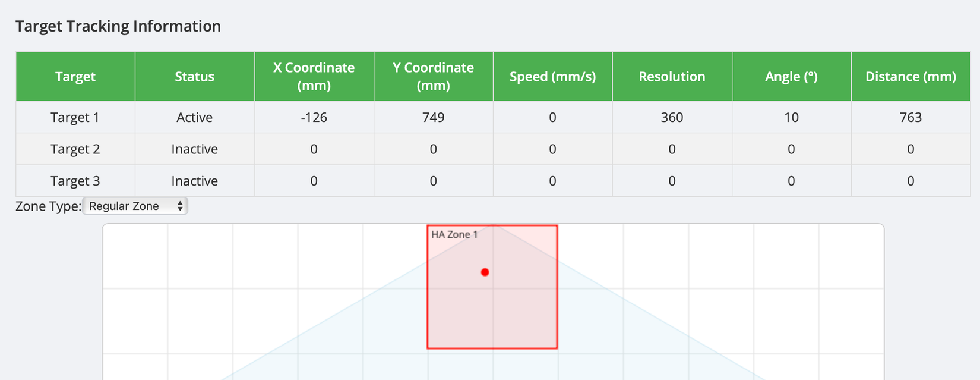Click the Target column header

pyautogui.click(x=75, y=77)
